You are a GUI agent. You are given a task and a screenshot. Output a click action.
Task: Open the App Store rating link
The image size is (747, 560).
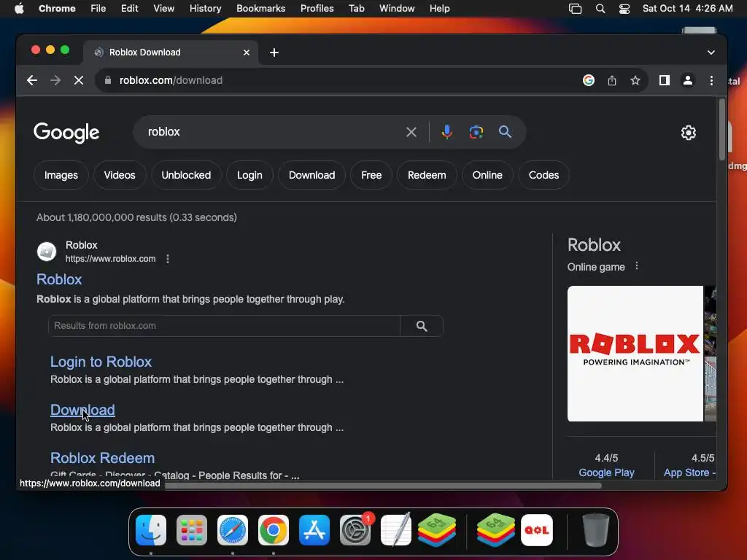[x=689, y=472]
